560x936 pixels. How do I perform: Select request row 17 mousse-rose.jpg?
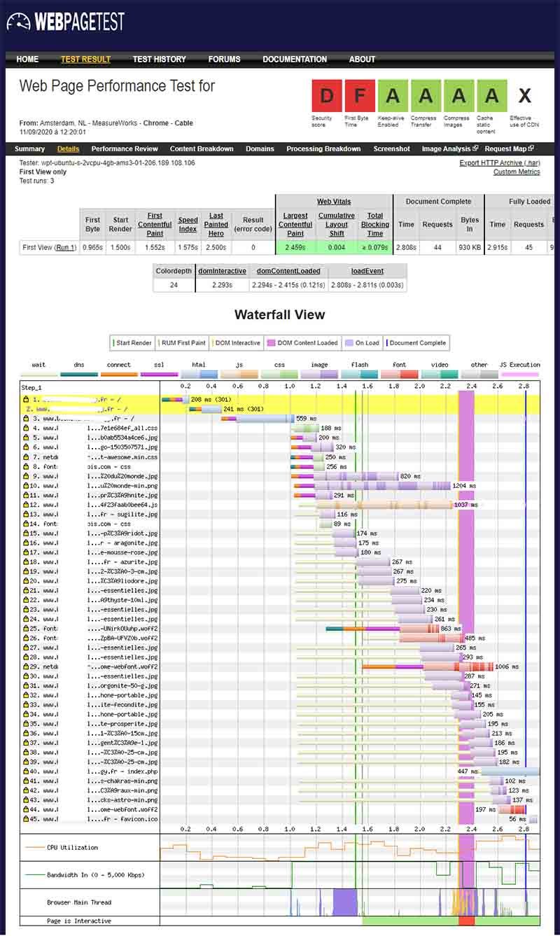pos(280,552)
